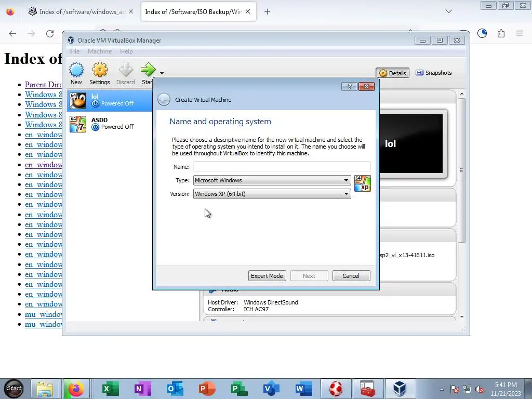Click the back arrow in Create Virtual Machine wizard

164,99
